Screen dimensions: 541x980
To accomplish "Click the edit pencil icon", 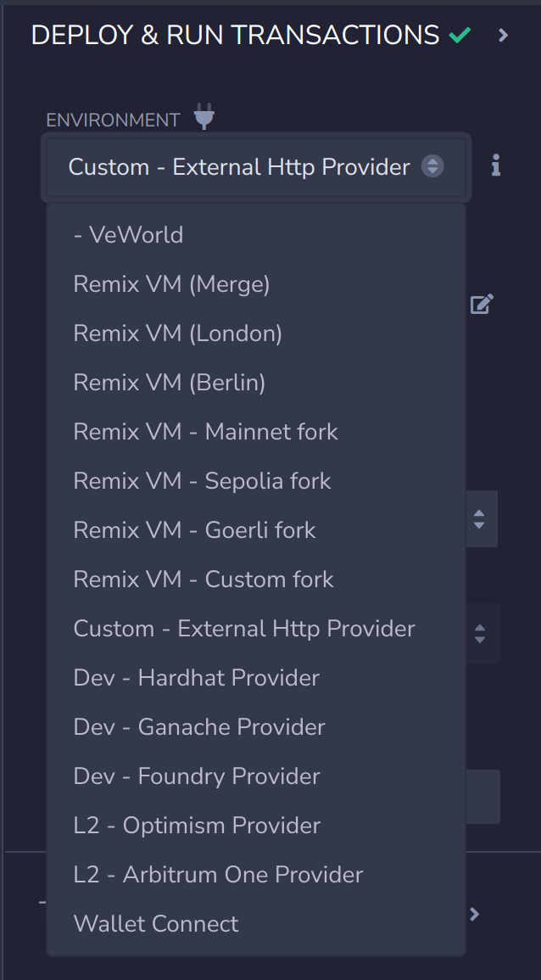I will click(x=482, y=304).
